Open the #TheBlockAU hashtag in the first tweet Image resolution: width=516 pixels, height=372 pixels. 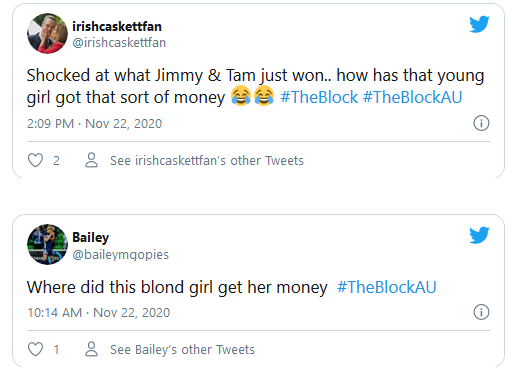point(412,97)
